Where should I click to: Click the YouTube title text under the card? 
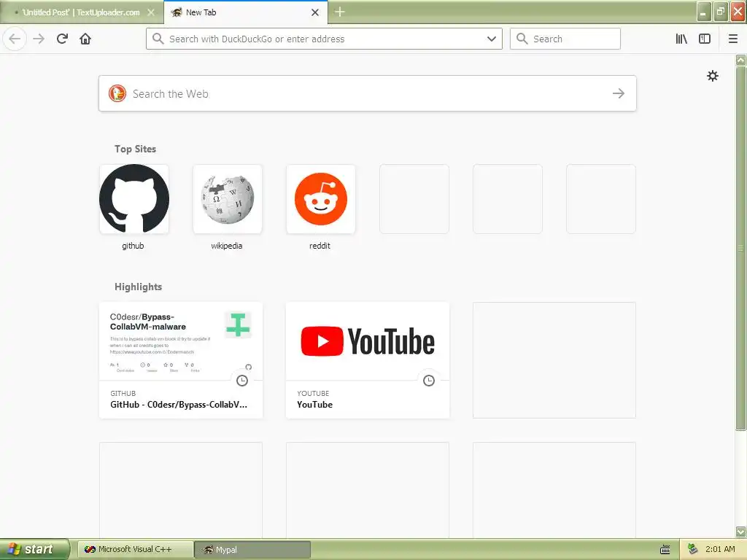(x=315, y=404)
